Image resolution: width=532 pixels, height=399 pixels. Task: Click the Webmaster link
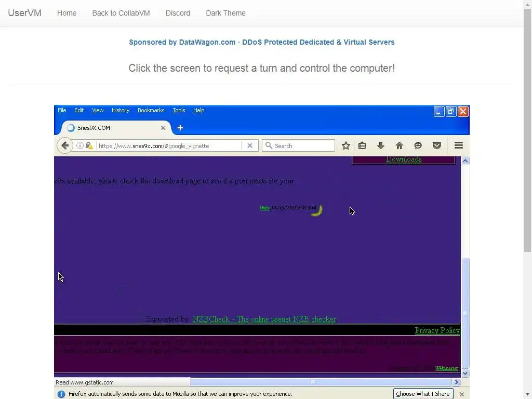pos(446,368)
